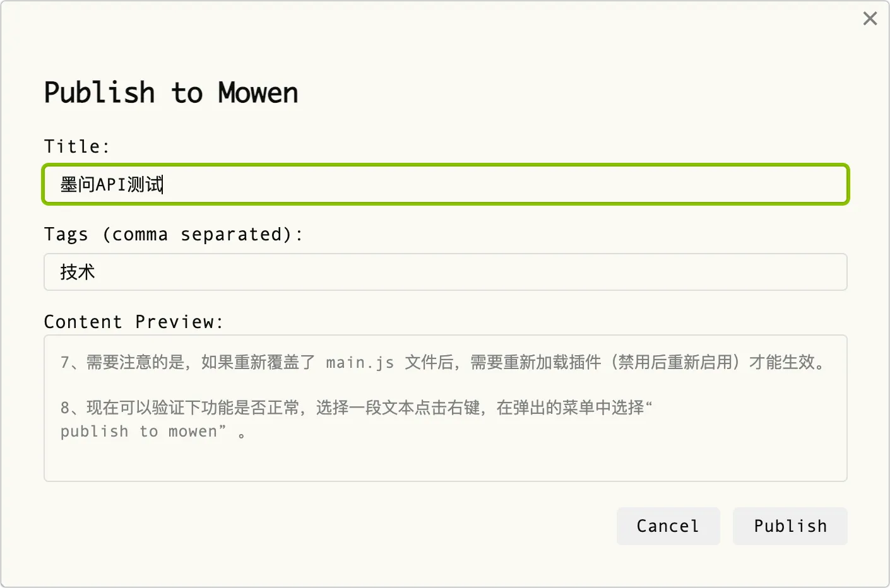
Task: Click preview paragraph starting with '8、'
Action: [357, 420]
